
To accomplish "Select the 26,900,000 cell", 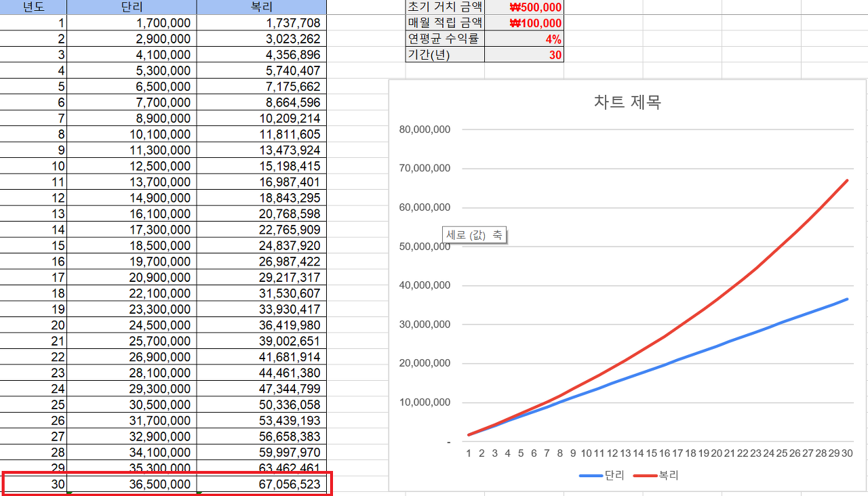I will [132, 357].
